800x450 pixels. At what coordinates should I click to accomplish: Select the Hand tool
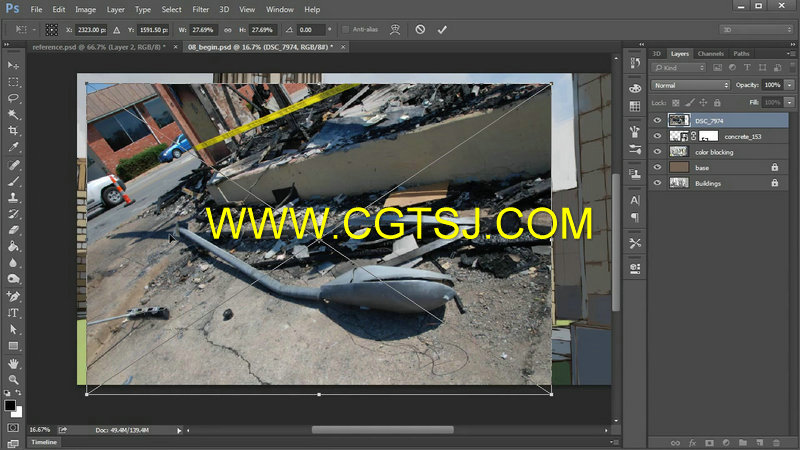coord(13,364)
